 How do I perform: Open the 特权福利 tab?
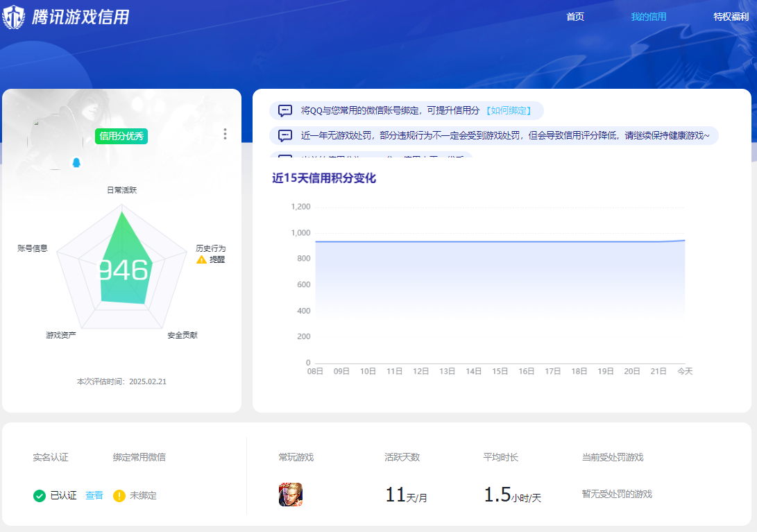[x=731, y=17]
